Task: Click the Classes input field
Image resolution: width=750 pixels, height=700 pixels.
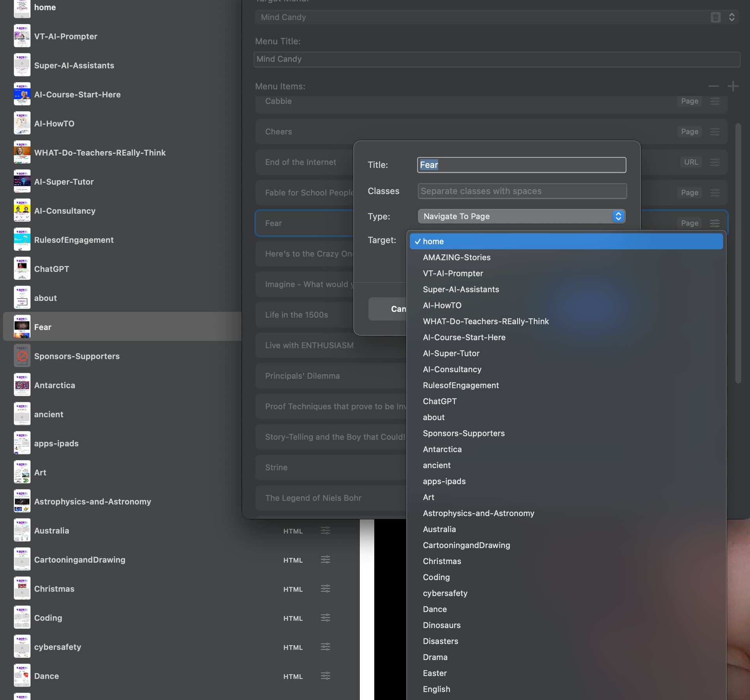Action: (522, 191)
